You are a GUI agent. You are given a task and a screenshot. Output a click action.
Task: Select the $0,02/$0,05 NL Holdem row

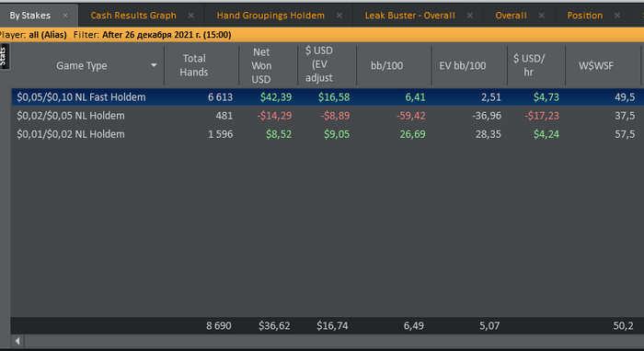[x=328, y=116]
